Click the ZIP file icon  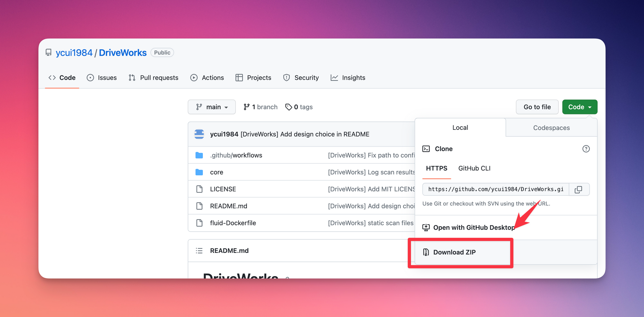426,252
